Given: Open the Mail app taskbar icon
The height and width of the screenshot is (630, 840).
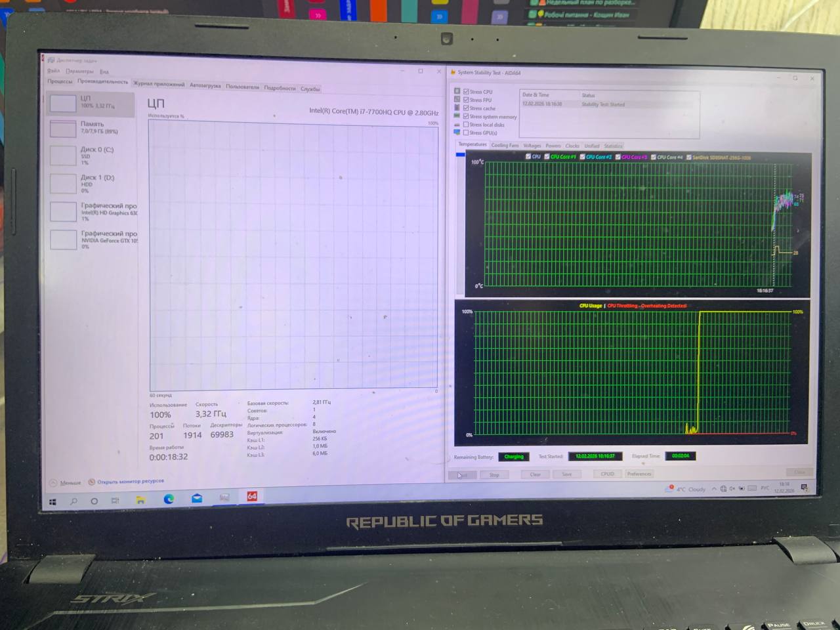Looking at the screenshot, I should coord(197,498).
